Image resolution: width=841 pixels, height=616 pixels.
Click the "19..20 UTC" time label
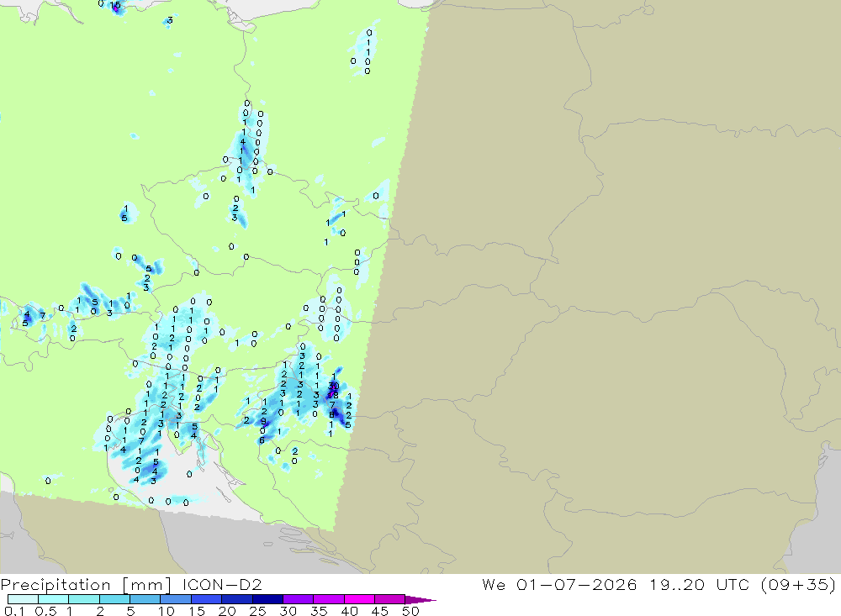click(x=698, y=584)
